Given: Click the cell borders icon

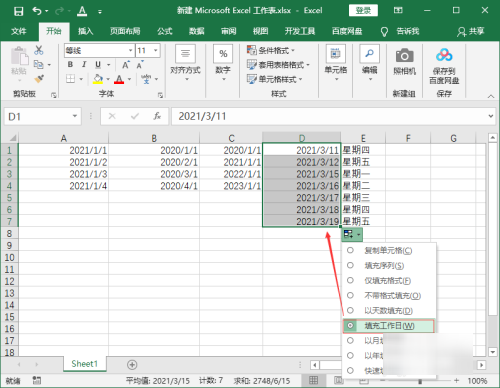Looking at the screenshot, I should pos(70,79).
